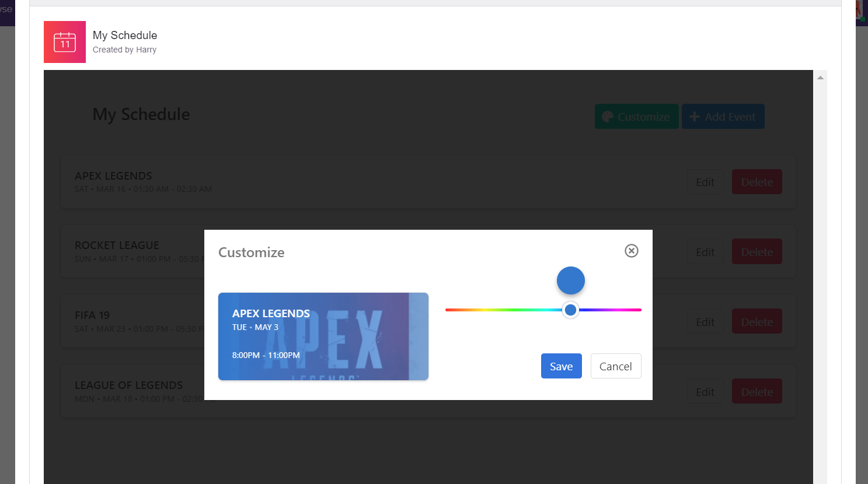
Task: Delete the Rocket League event
Action: tap(757, 252)
